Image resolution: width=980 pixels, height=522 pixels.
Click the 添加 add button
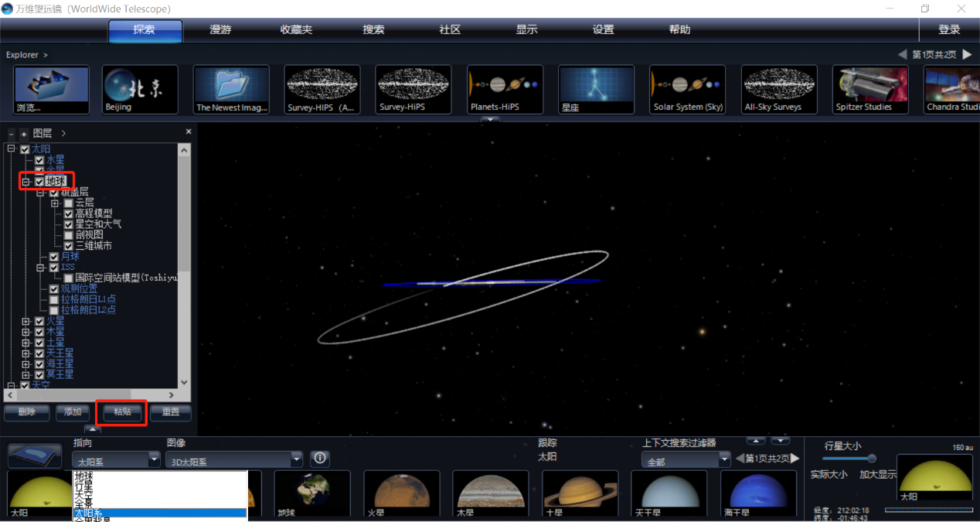click(73, 412)
